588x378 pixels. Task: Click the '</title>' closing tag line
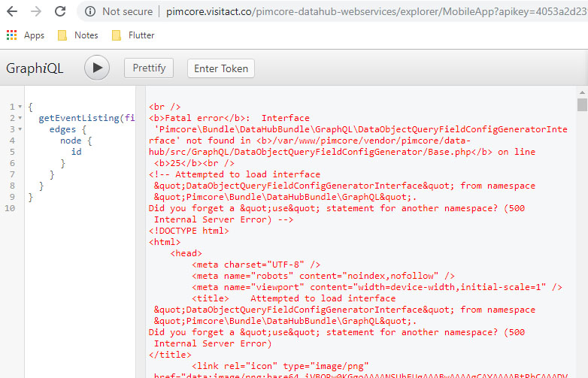170,355
